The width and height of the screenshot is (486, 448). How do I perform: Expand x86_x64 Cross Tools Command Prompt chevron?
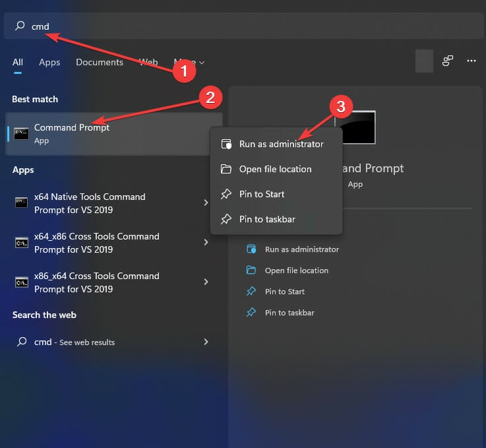pos(206,282)
